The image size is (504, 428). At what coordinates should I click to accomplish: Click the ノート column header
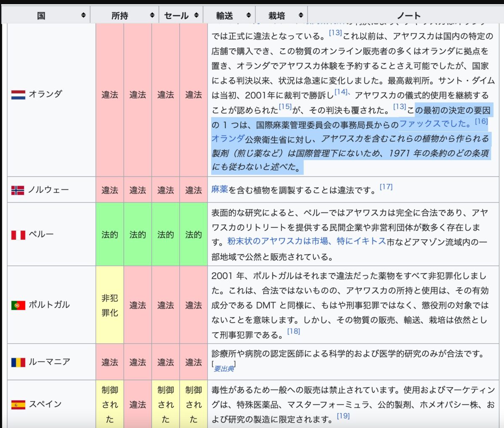click(408, 16)
